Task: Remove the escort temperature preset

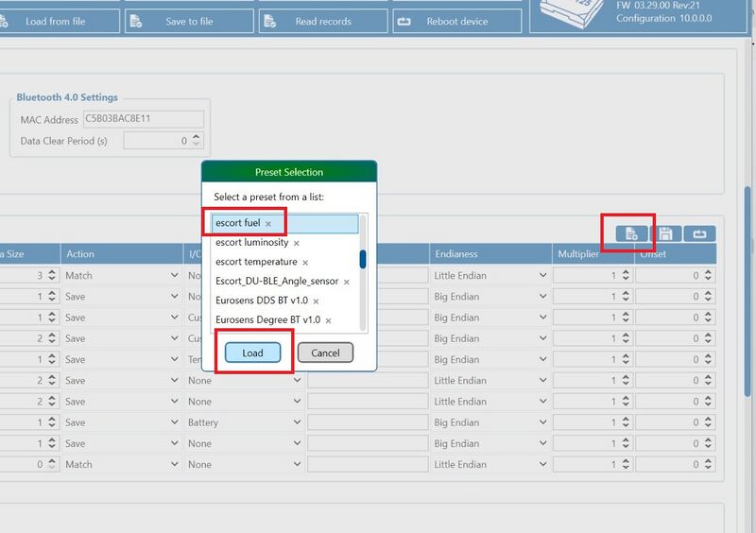Action: 305,263
